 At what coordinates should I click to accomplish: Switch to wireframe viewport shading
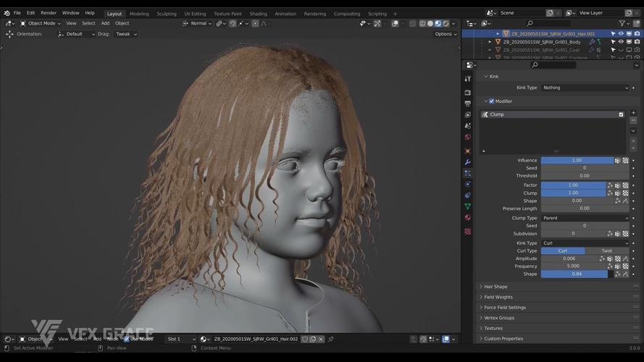[x=422, y=23]
